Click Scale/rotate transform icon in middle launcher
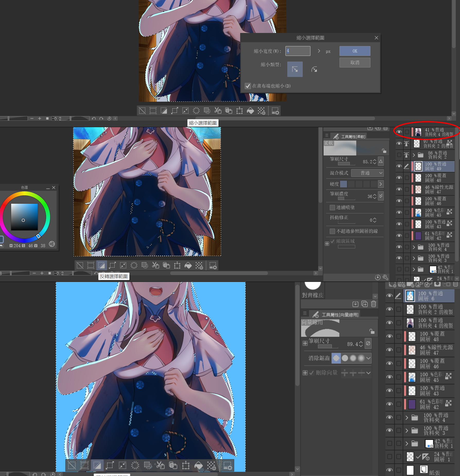The image size is (460, 476). click(x=177, y=265)
